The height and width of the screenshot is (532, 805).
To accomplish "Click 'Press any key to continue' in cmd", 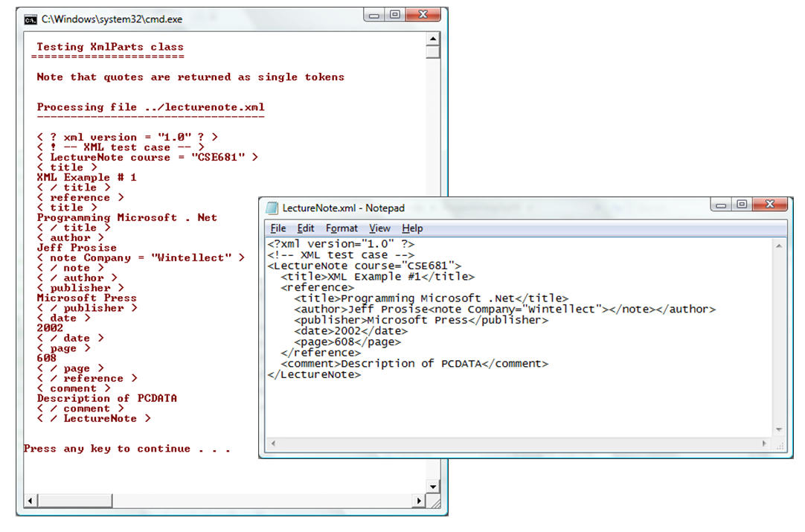I will coord(126,449).
